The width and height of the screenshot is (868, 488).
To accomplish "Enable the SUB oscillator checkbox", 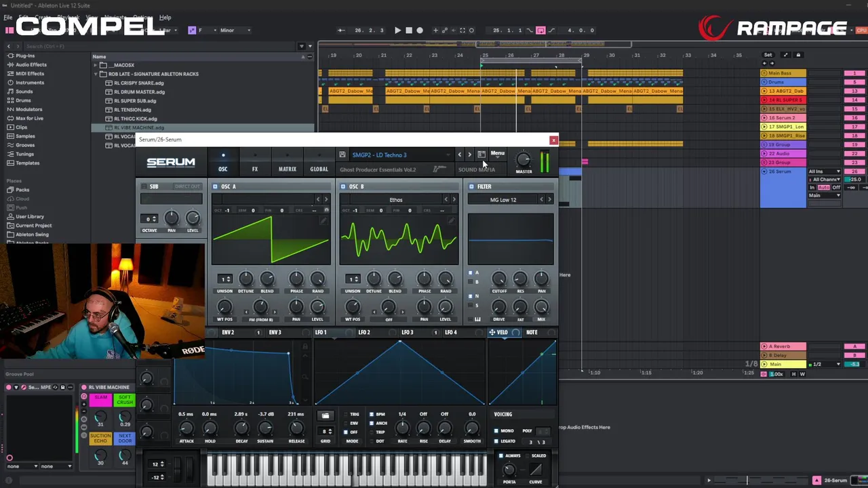I will 144,186.
